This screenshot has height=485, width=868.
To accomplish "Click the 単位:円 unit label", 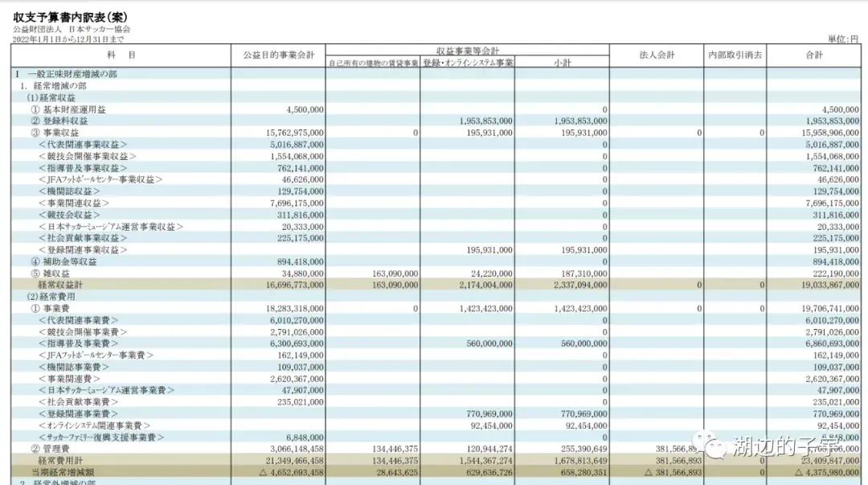I will point(843,39).
